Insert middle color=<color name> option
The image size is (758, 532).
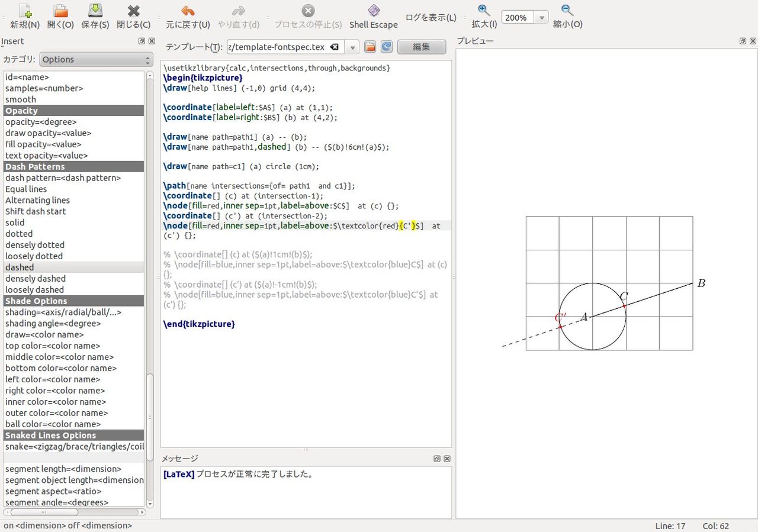[74, 357]
